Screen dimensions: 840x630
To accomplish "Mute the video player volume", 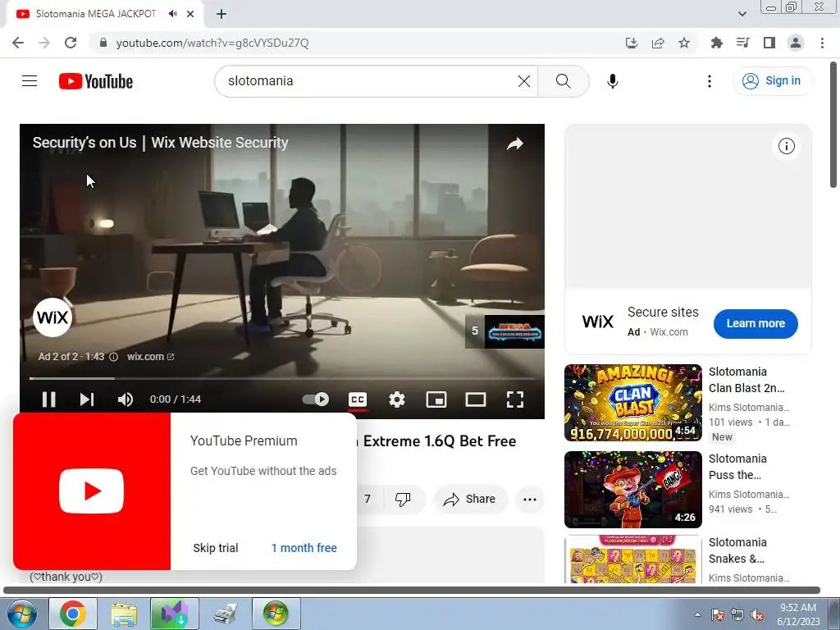I will pyautogui.click(x=126, y=399).
